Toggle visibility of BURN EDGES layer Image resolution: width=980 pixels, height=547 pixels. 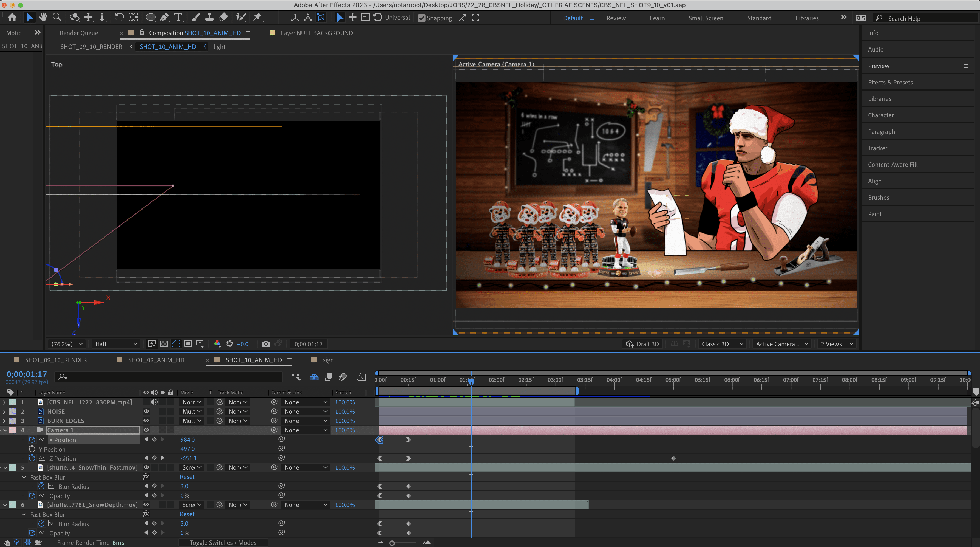click(x=146, y=421)
